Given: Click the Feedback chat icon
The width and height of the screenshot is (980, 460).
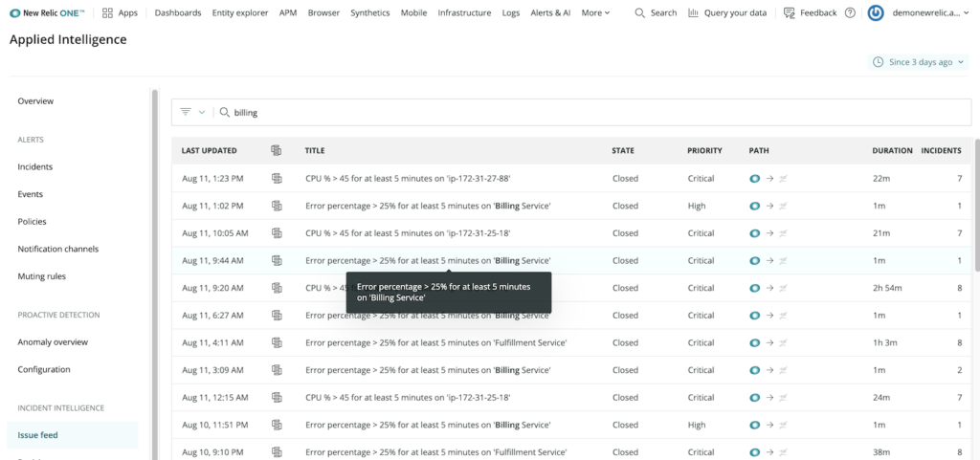Looking at the screenshot, I should 790,12.
